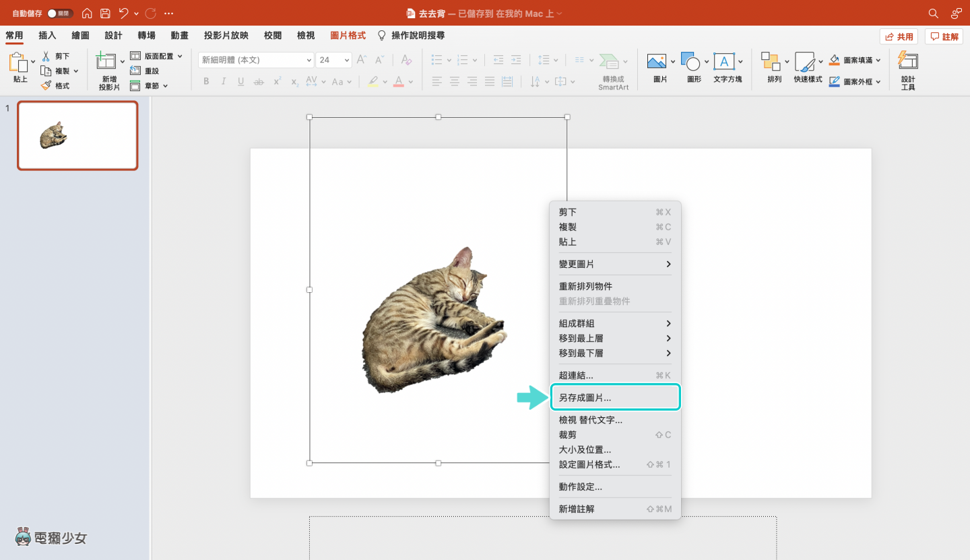This screenshot has height=560, width=970.
Task: Choose Save as Picture (另存成圖片) menu item
Action: [x=615, y=398]
